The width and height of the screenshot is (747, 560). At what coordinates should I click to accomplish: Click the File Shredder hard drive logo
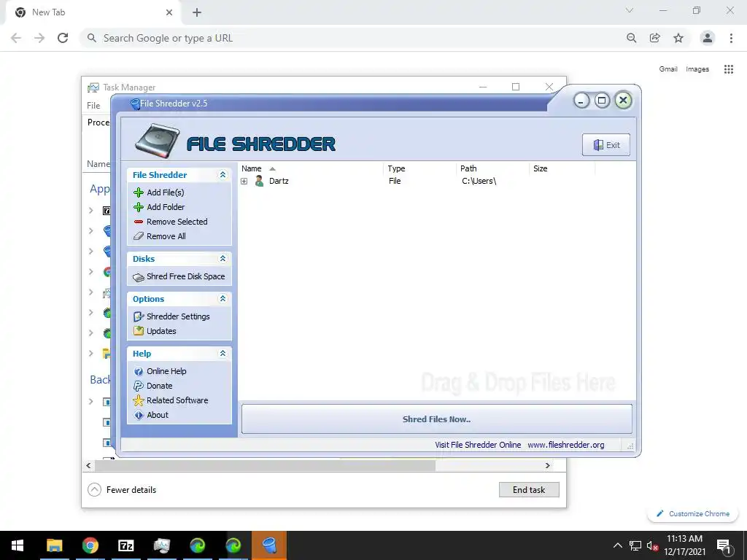pyautogui.click(x=157, y=141)
